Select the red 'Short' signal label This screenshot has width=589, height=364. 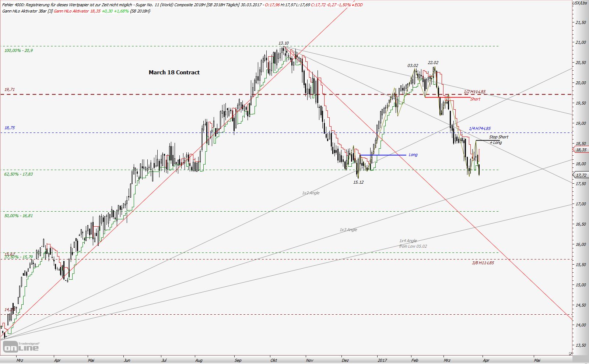[475, 99]
